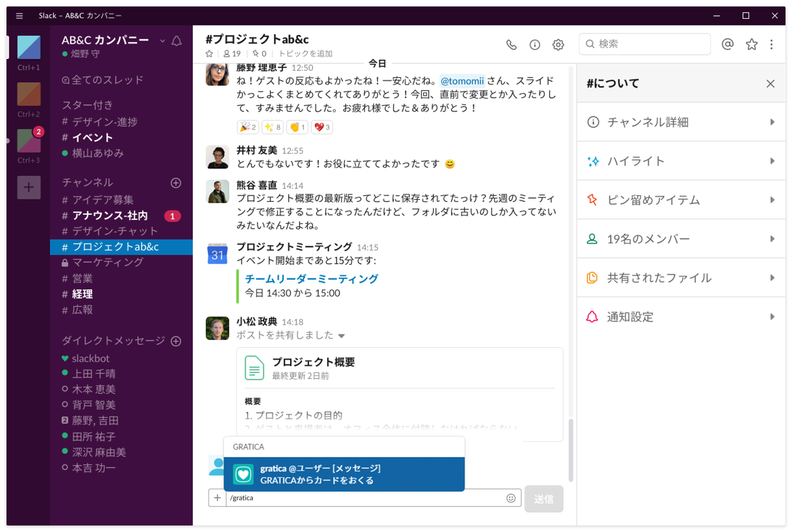Click the plus attach button beside message input
Screen dimensions: 792x532
(x=217, y=498)
